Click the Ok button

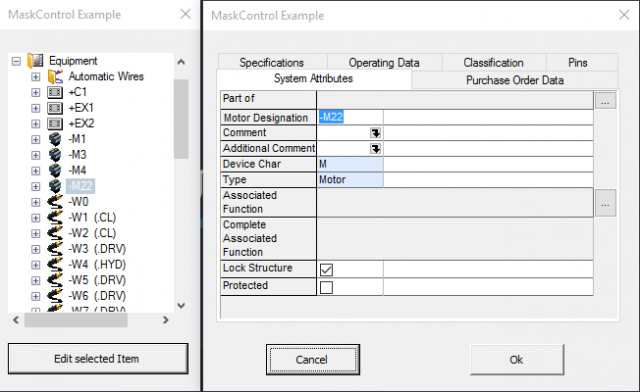pos(517,359)
